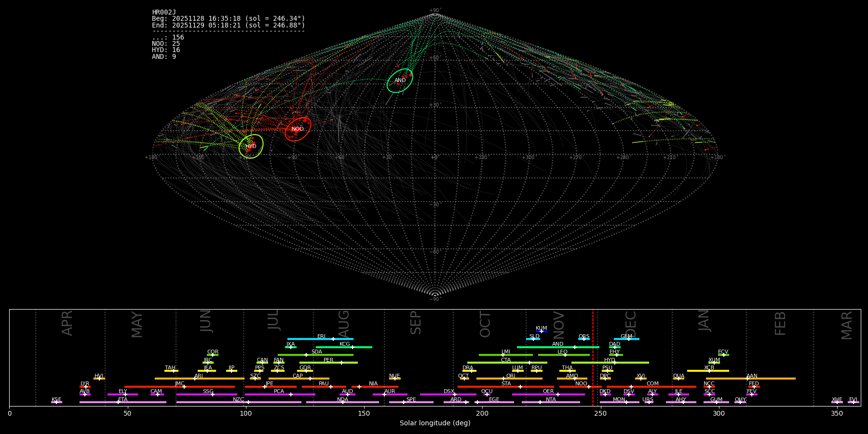Click the 'Solar longitude (deg)' axis label
Viewport: 868px width, 434px height.
click(435, 423)
